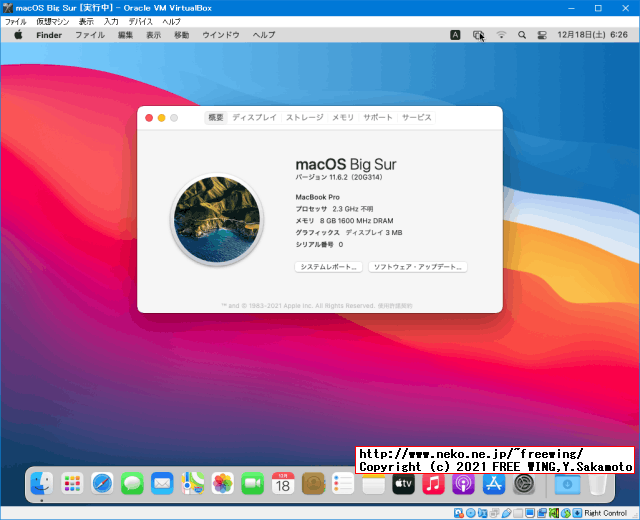Open VirtualBox デバイス menu
Image resolution: width=640 pixels, height=520 pixels.
click(x=140, y=22)
